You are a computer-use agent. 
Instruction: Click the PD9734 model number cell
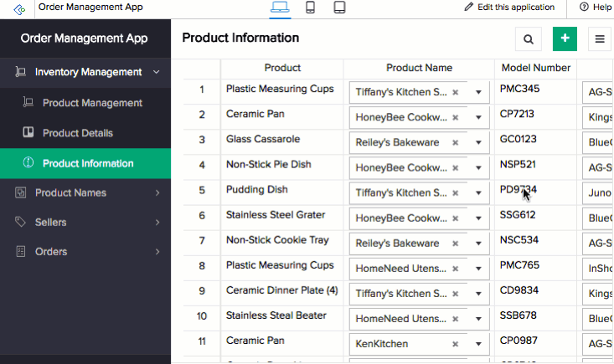(518, 190)
